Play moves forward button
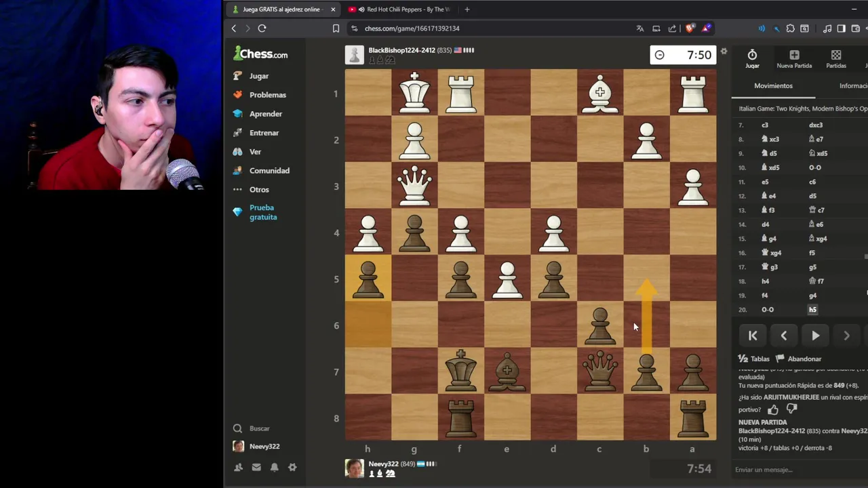 (815, 335)
